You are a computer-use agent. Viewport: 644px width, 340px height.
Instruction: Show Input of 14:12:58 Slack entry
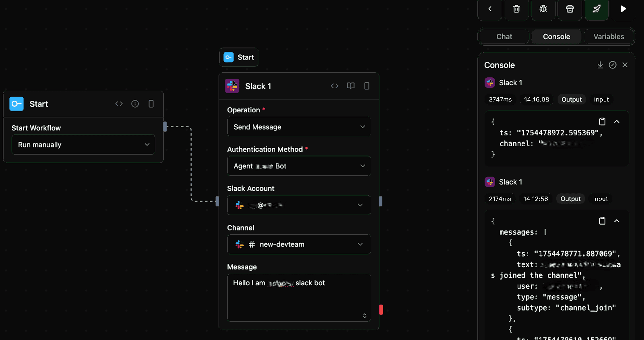pos(600,199)
